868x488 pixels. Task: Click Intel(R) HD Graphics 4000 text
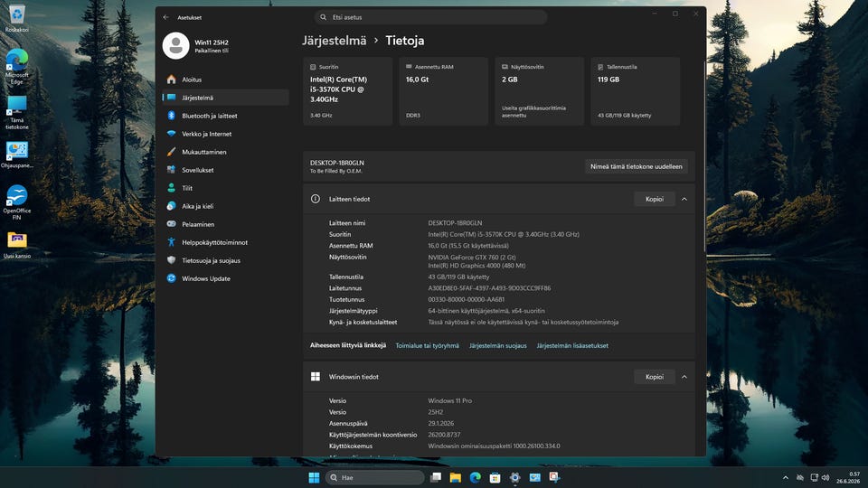coord(476,266)
